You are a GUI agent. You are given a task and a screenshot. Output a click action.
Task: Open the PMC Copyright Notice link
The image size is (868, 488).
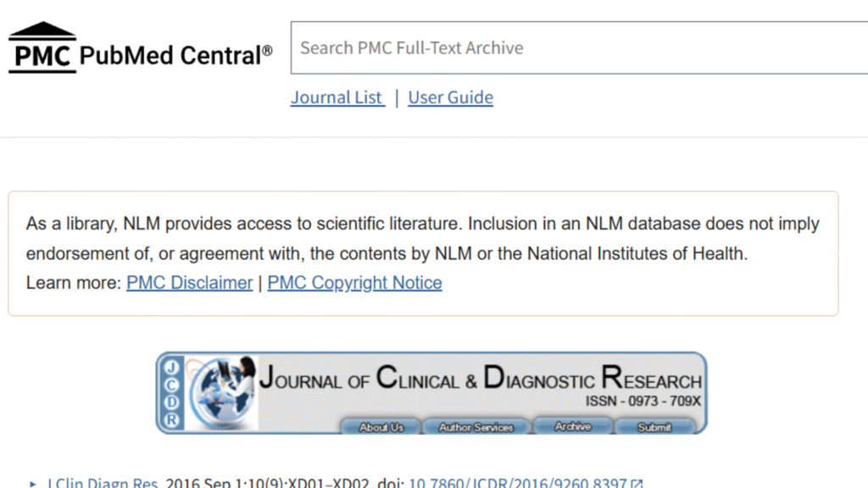pyautogui.click(x=354, y=283)
